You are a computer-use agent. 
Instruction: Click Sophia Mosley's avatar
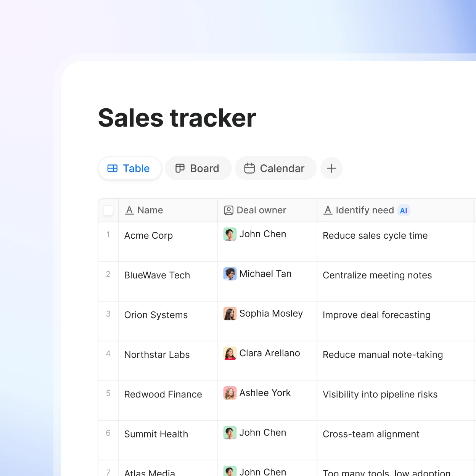(230, 314)
